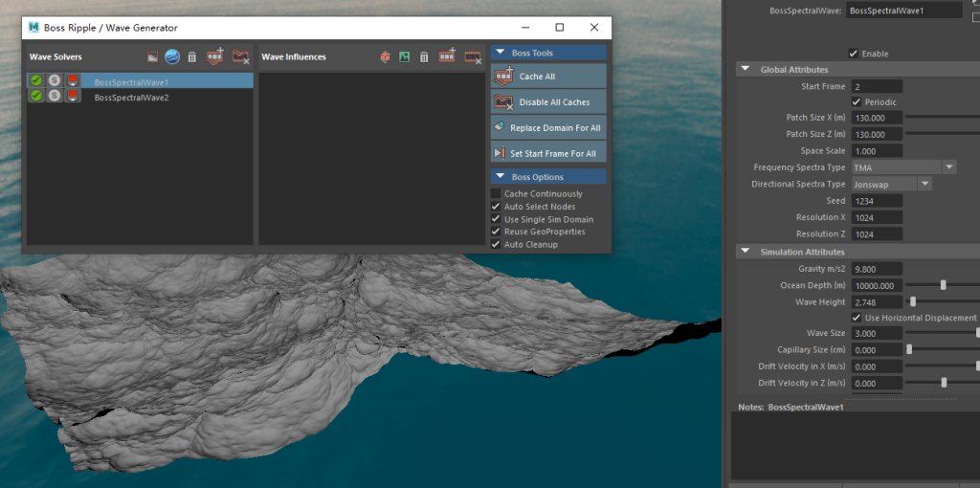Click Resolution X value field

877,217
